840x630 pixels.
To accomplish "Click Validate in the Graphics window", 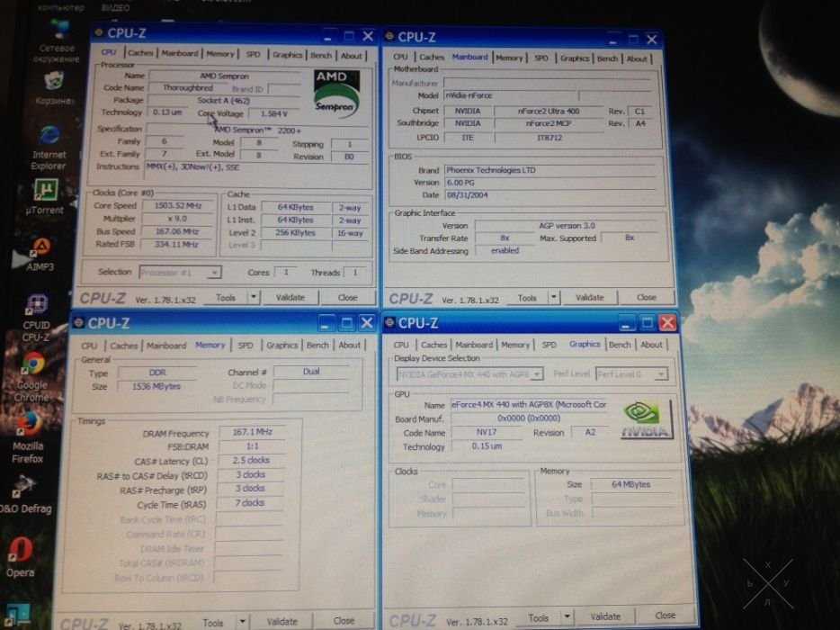I will pyautogui.click(x=605, y=616).
